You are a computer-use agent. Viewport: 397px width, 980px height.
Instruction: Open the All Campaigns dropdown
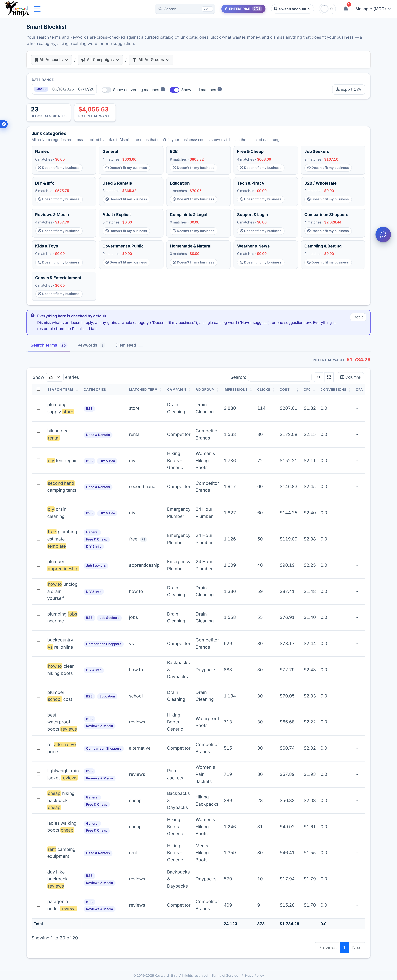click(100, 60)
